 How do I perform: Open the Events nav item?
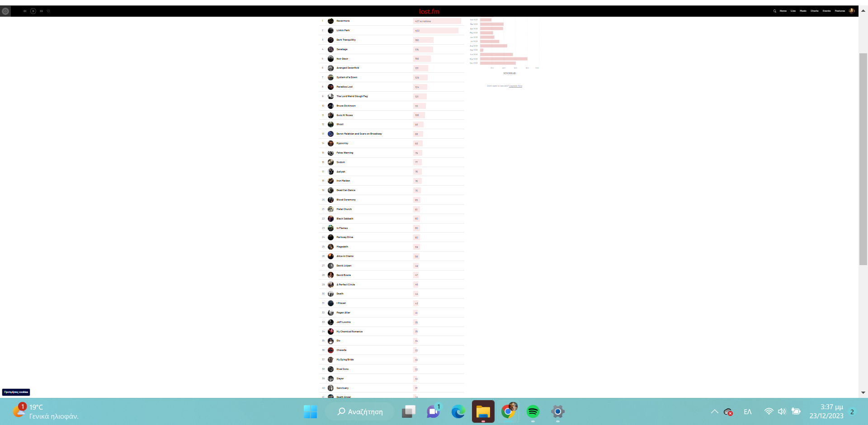pos(826,11)
